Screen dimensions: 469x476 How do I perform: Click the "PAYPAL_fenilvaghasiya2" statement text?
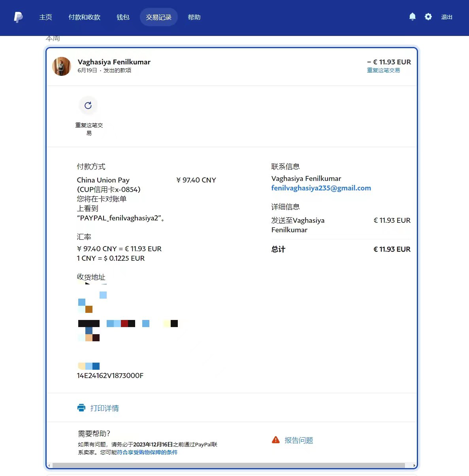pyautogui.click(x=121, y=218)
